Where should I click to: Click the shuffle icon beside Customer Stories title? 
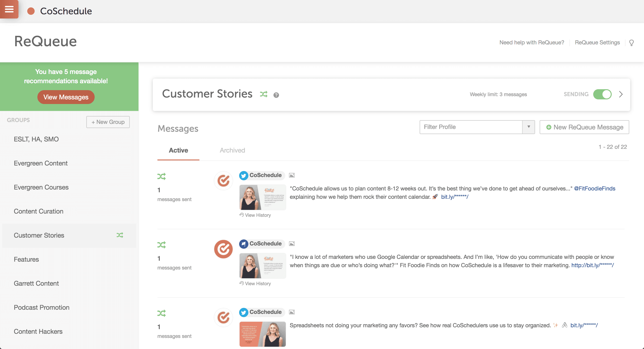[264, 94]
